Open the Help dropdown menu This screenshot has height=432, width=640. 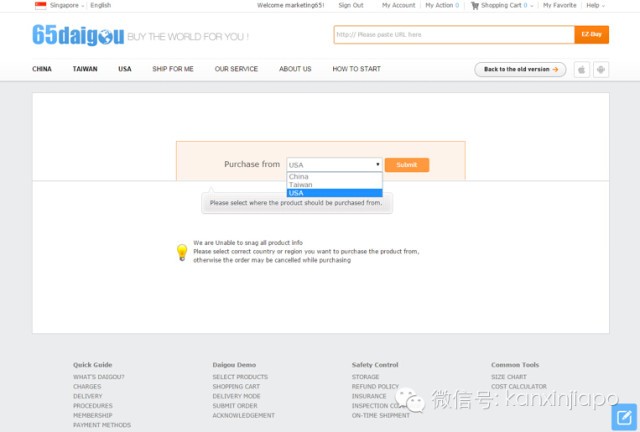click(x=595, y=5)
